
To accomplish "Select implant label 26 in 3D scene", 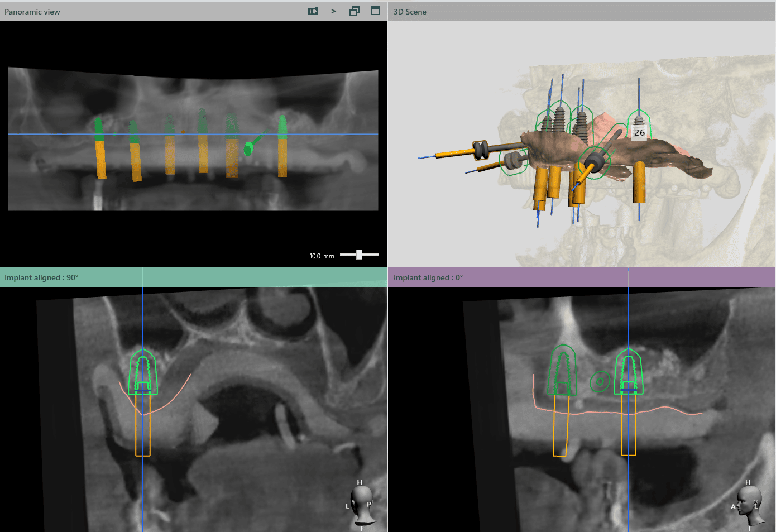I will click(x=639, y=132).
